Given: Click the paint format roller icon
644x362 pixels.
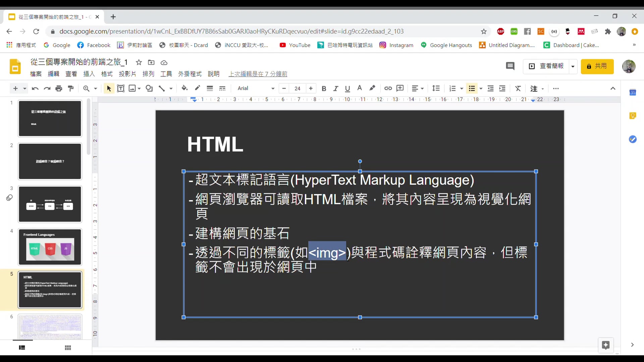Looking at the screenshot, I should 71,88.
